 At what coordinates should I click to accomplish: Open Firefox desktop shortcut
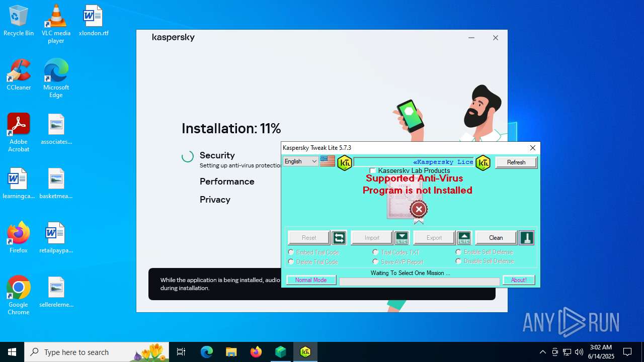(x=19, y=238)
